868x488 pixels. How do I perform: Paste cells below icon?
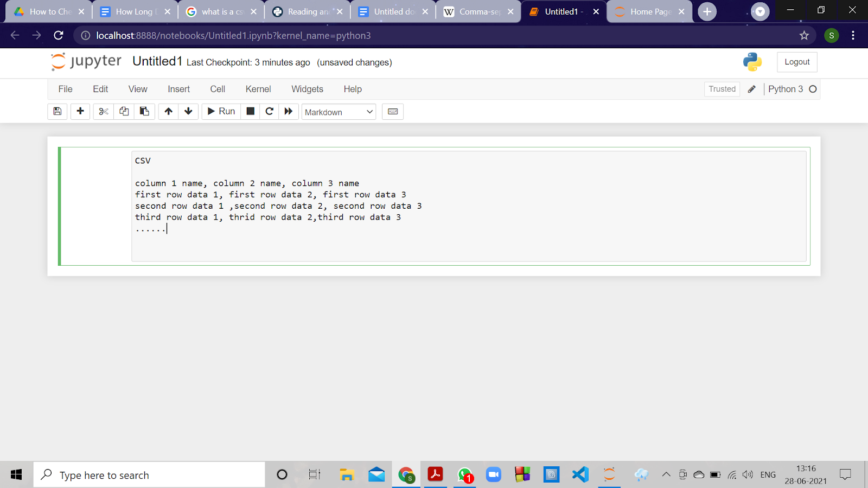[144, 111]
